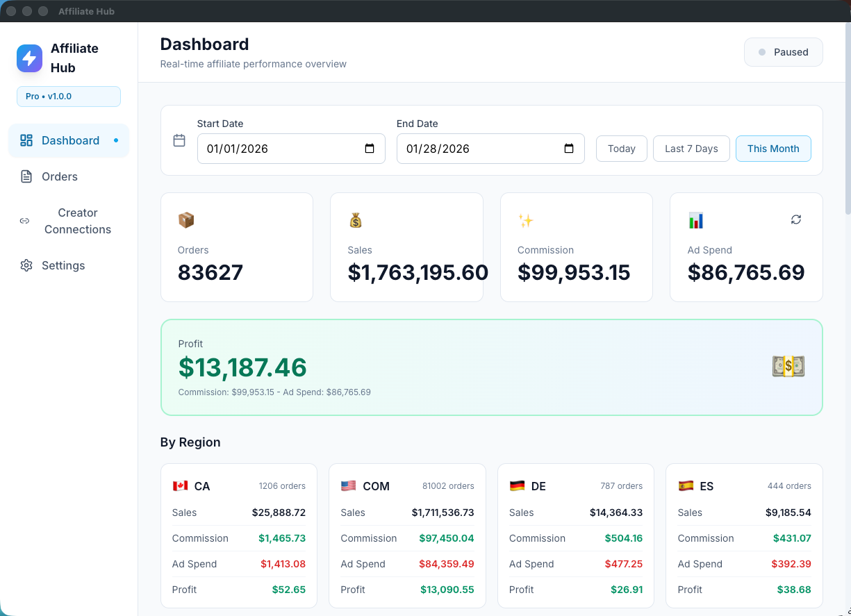Click the Creator Connections link icon
851x616 pixels.
pos(24,221)
